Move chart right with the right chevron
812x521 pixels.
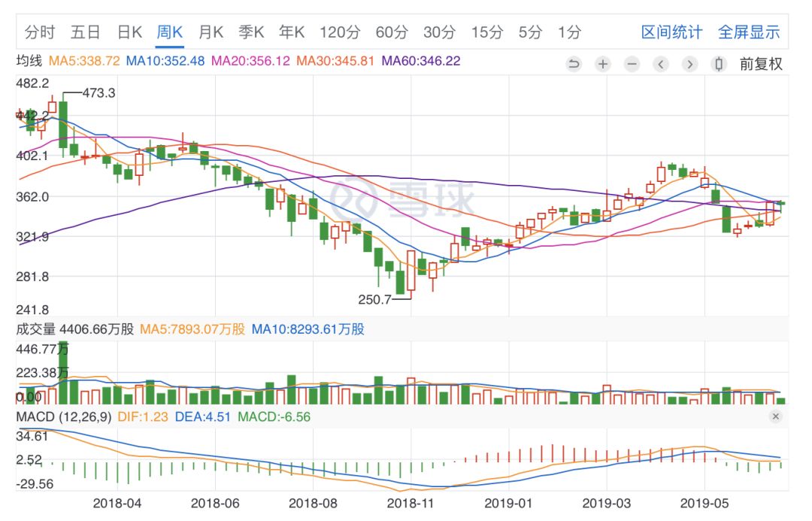(x=689, y=64)
